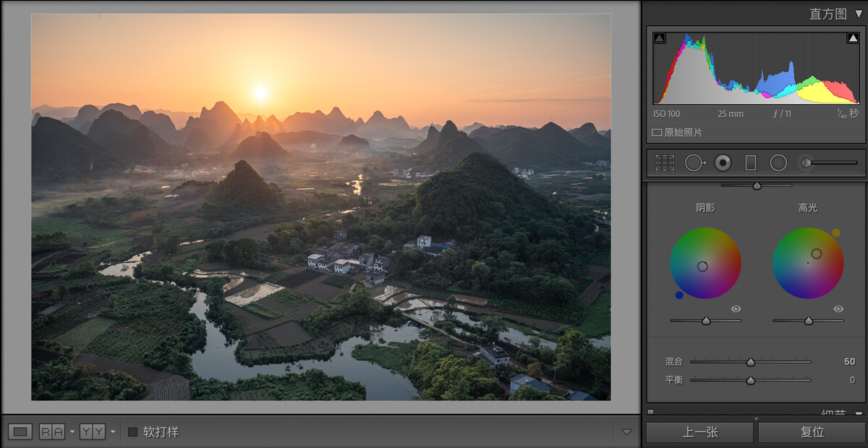Click the 上一张 button
The height and width of the screenshot is (448, 868).
tap(699, 432)
